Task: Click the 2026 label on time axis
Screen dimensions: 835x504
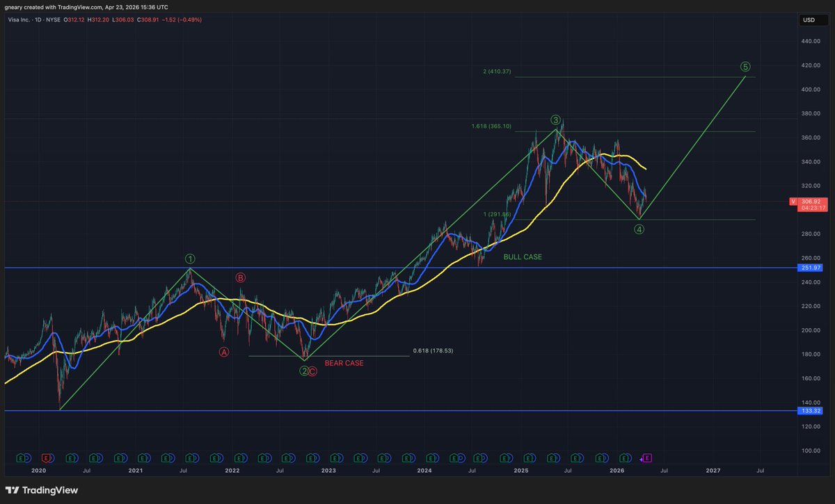Action: (x=617, y=471)
